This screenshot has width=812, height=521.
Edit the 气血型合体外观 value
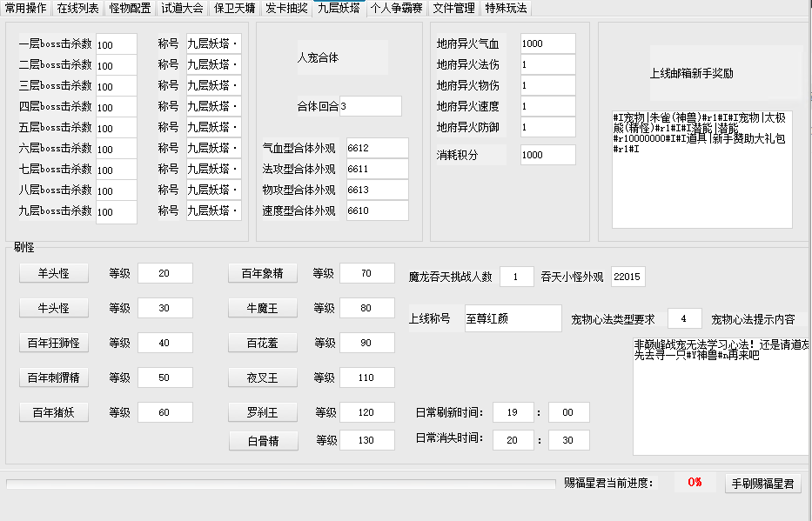click(x=377, y=148)
